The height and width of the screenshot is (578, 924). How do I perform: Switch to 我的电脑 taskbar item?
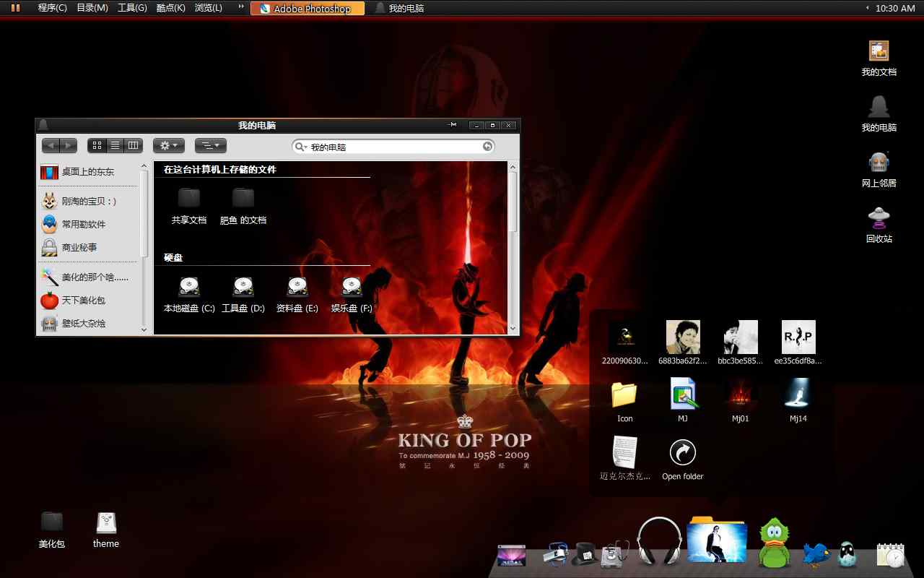[399, 9]
